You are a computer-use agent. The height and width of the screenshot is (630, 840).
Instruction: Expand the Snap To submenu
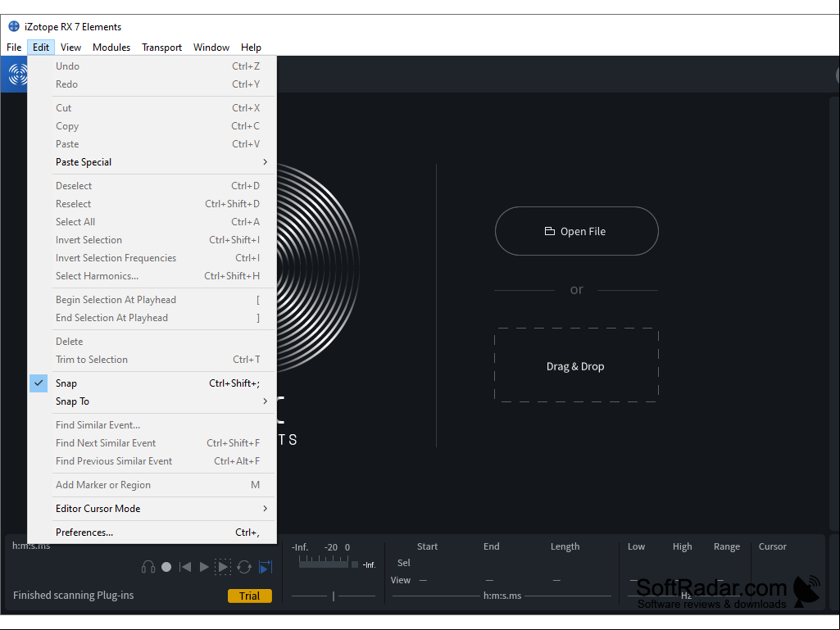click(152, 401)
